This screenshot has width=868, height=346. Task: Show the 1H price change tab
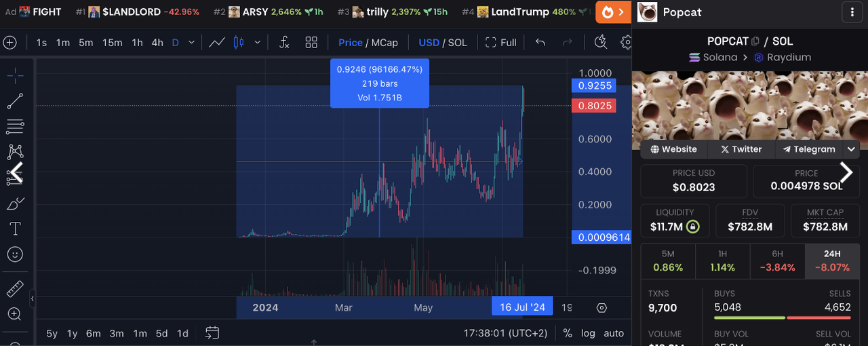(723, 261)
